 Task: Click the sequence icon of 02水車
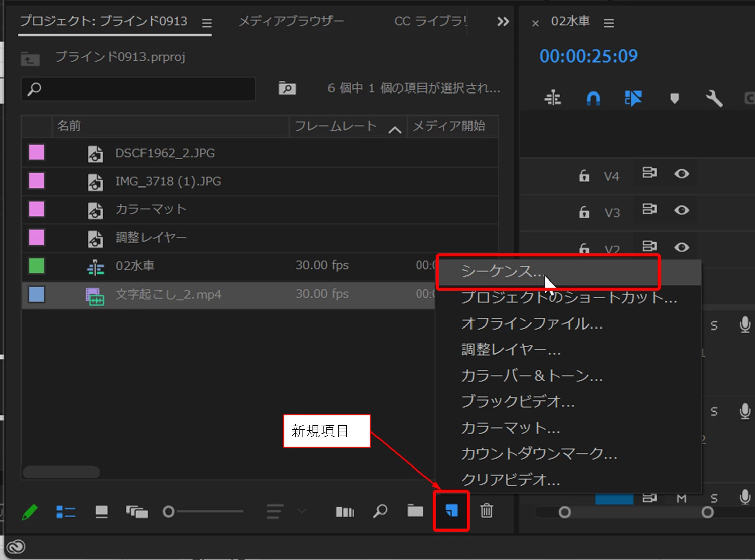[x=96, y=268]
